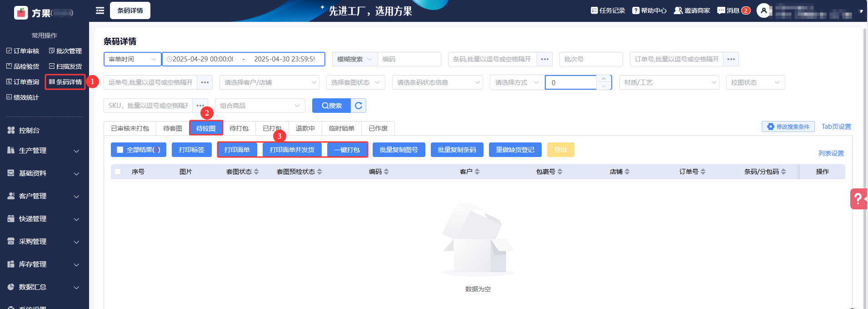868x309 pixels.
Task: Open the 选择套图状态 dropdown
Action: tap(355, 82)
